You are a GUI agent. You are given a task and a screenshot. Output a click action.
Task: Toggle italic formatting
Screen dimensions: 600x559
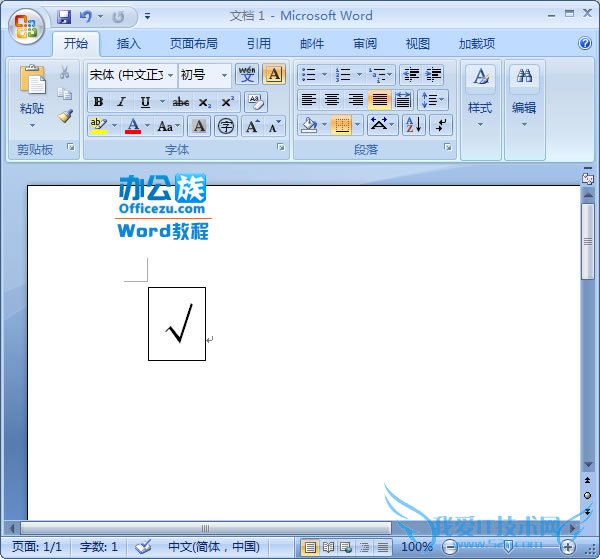(122, 102)
